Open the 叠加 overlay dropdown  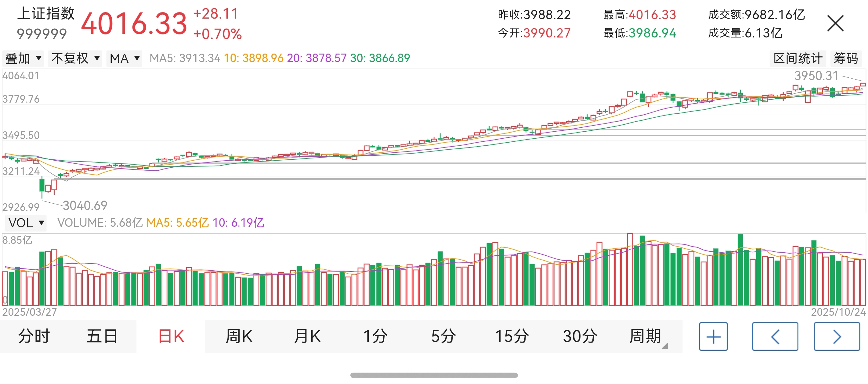23,58
